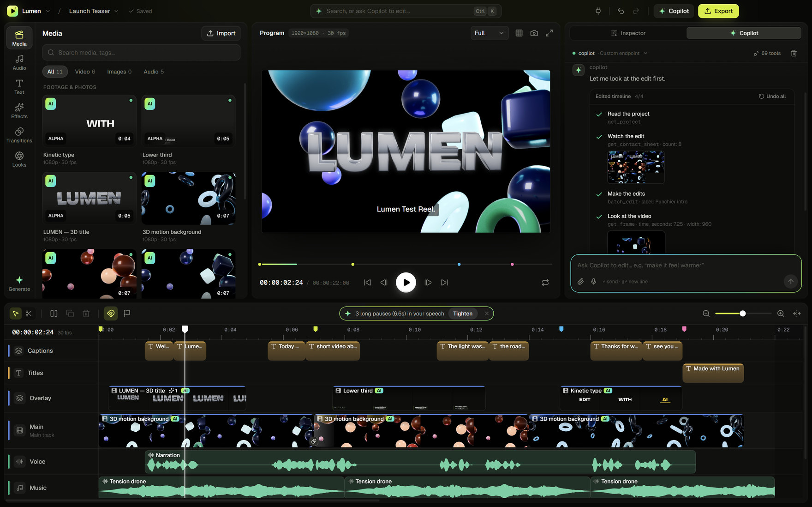812x507 pixels.
Task: Open the Full preview quality dropdown
Action: click(490, 33)
